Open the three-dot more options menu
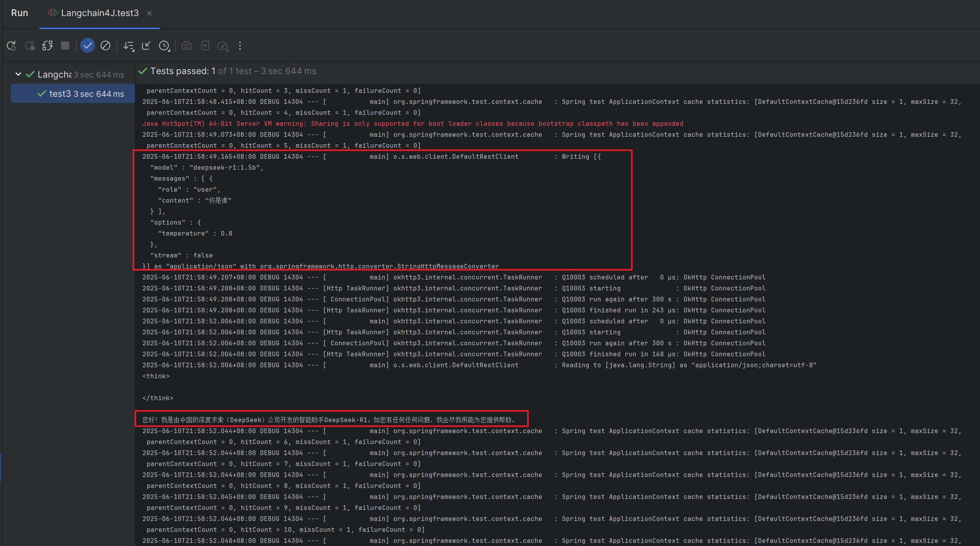 point(240,46)
